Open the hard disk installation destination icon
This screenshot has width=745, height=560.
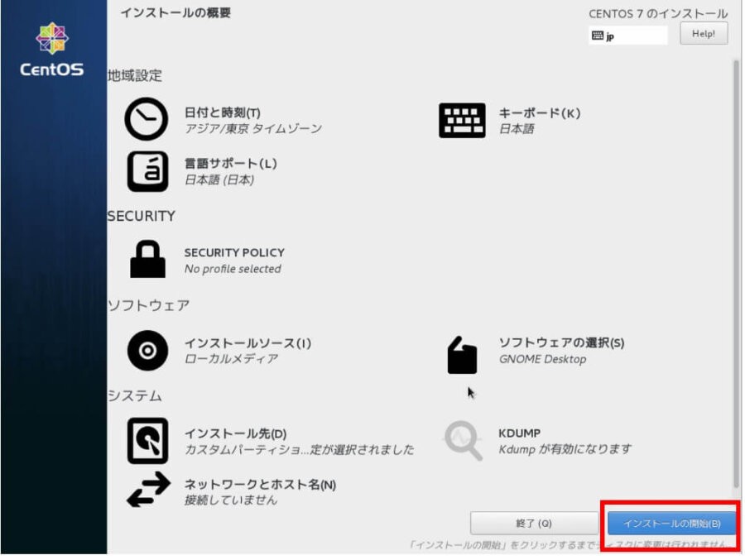(x=147, y=441)
